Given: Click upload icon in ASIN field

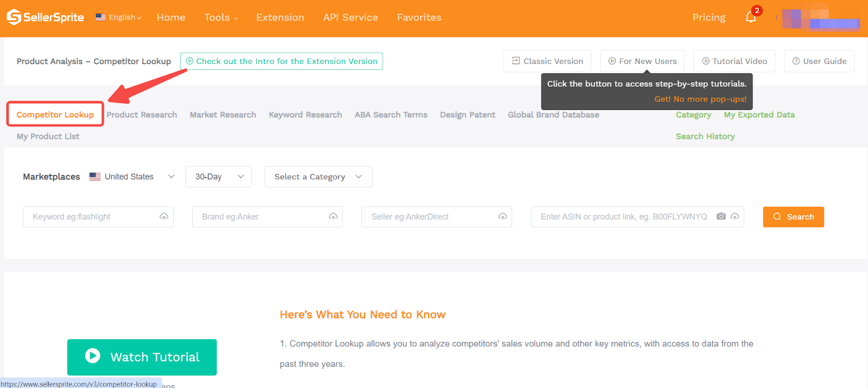Looking at the screenshot, I should click(735, 217).
